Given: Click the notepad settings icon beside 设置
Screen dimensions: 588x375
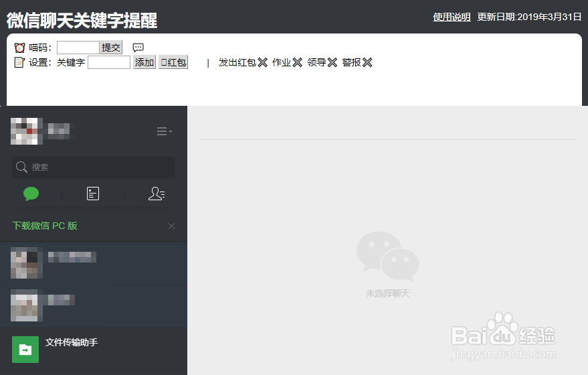Looking at the screenshot, I should tap(19, 62).
